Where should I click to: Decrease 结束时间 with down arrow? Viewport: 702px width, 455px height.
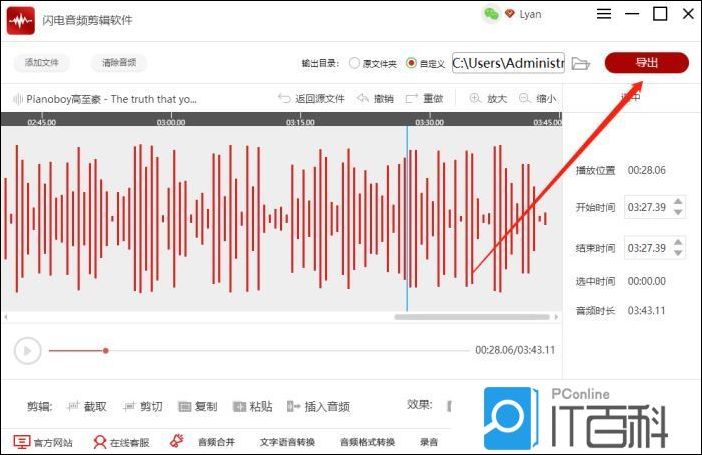pos(678,253)
